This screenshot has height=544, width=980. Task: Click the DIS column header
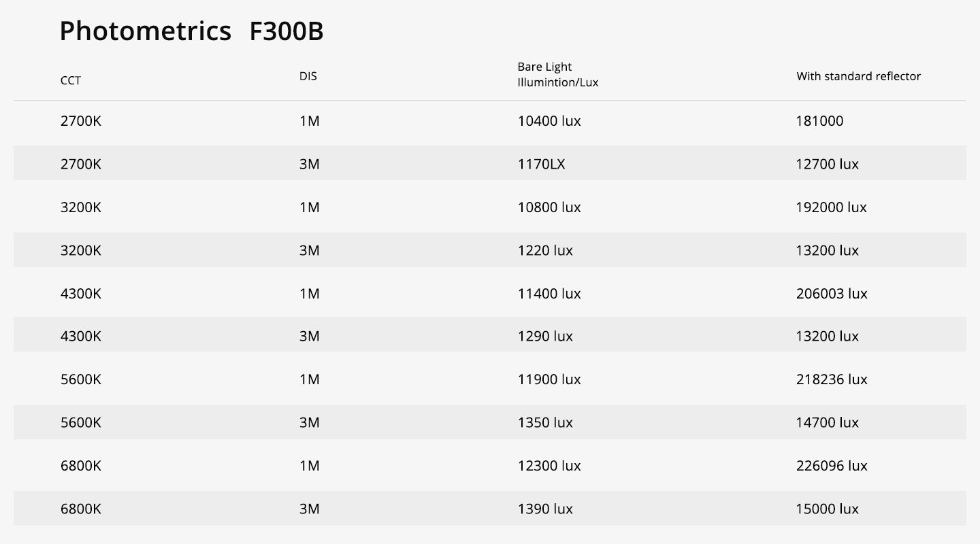coord(308,76)
